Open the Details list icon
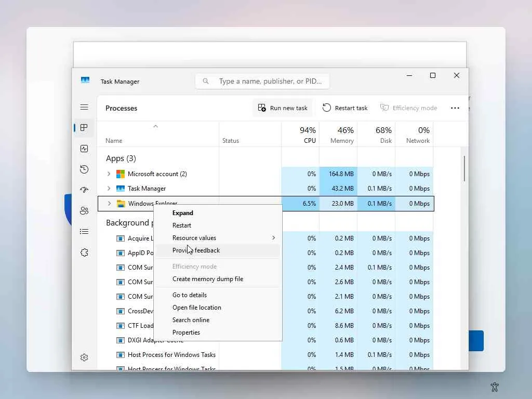 click(x=84, y=231)
